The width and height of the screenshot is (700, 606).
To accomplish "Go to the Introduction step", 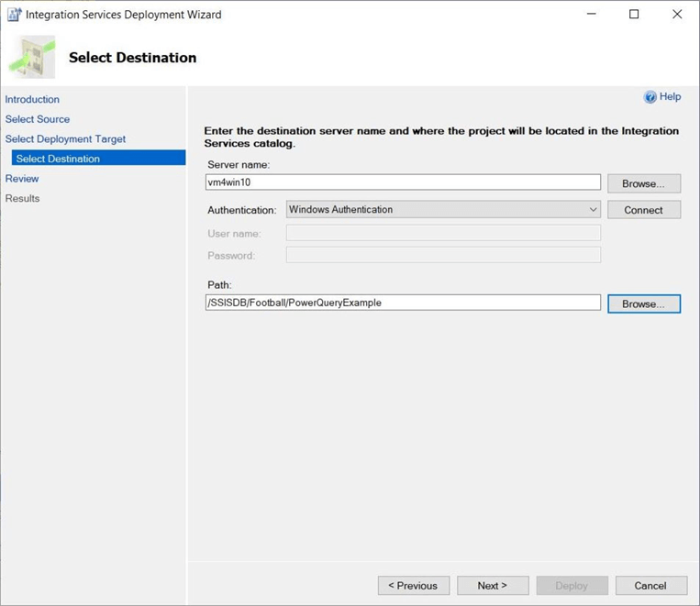I will pos(32,99).
